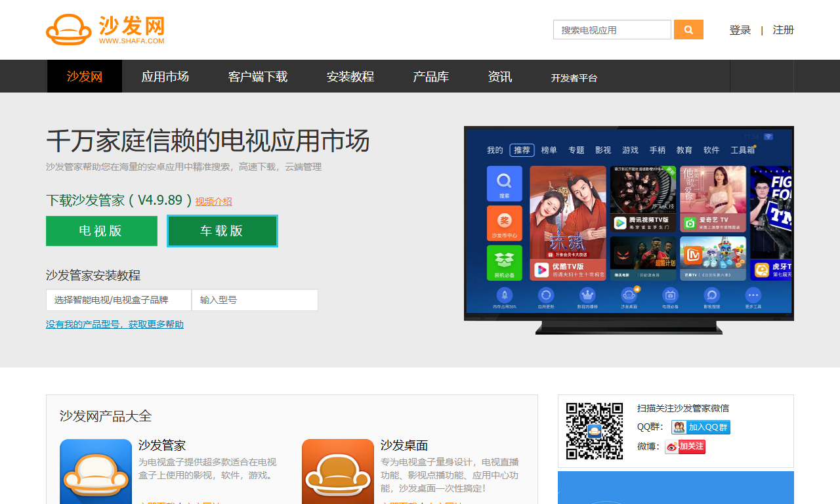Click the green 装机必备 tile in TV preview
Screen dimensions: 840x504
pyautogui.click(x=504, y=263)
